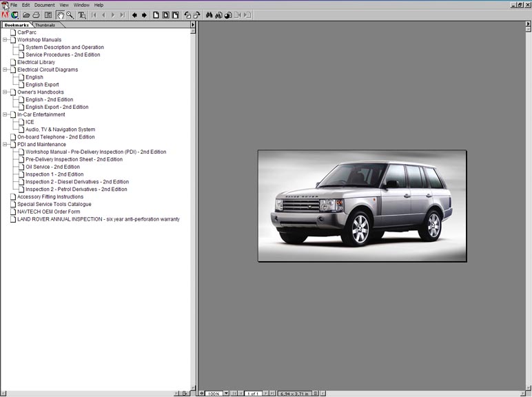The width and height of the screenshot is (532, 397).
Task: Click the Print toolbar icon
Action: pos(36,14)
